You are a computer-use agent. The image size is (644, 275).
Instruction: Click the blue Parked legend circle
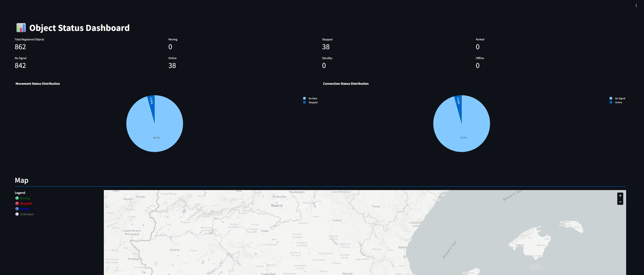click(17, 209)
